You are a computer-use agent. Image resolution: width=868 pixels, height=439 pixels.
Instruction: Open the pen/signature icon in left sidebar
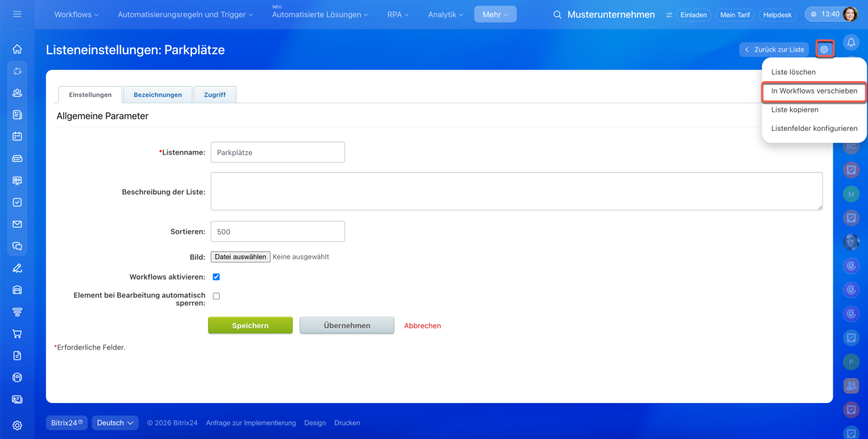point(17,268)
